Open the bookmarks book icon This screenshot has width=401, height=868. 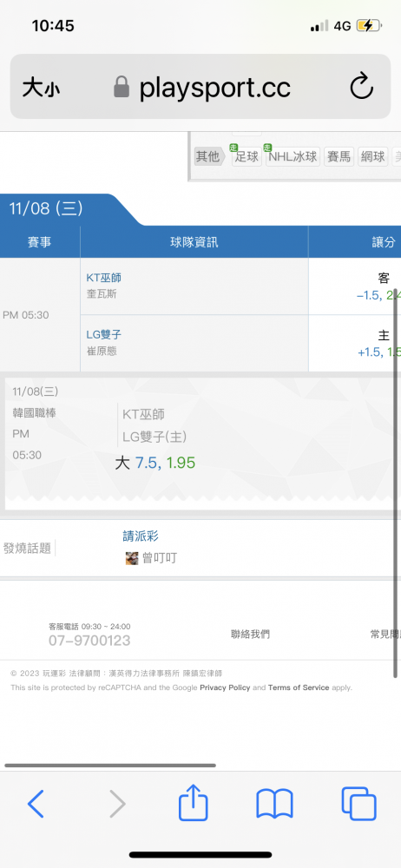(x=275, y=804)
